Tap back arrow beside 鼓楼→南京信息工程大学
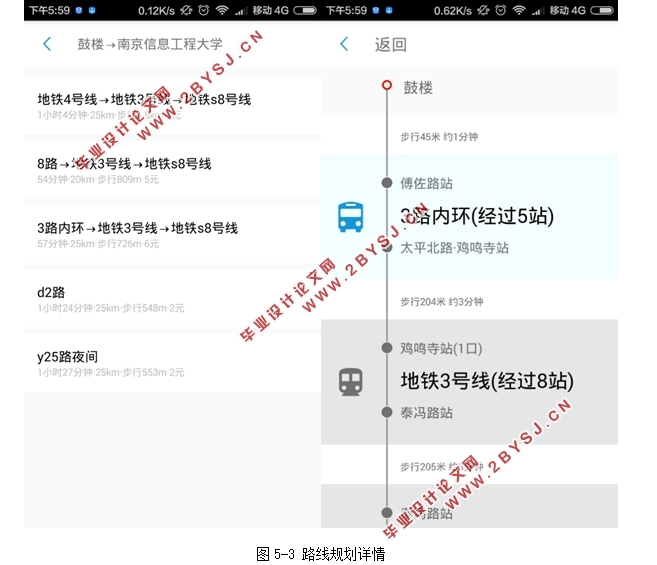This screenshot has height=565, width=657. (x=47, y=44)
